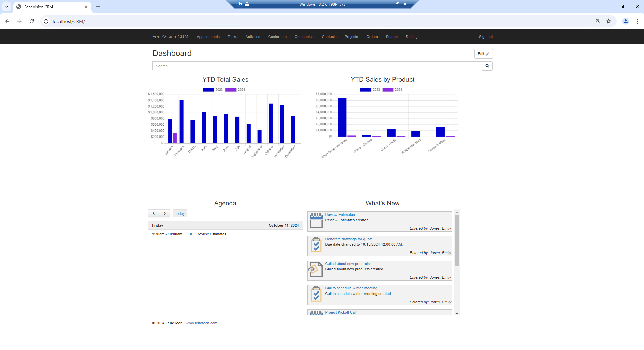Click the clipboard icon for Generate drawings for quote

316,245
